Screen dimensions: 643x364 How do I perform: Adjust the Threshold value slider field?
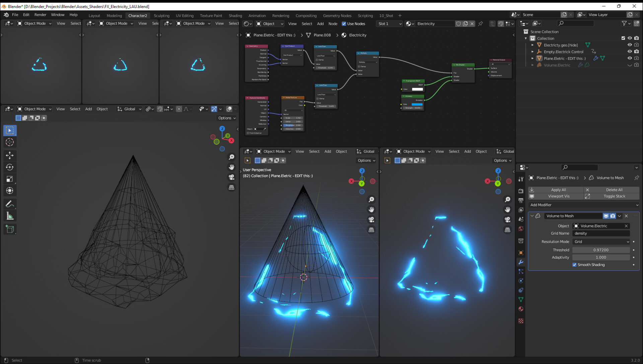point(601,250)
